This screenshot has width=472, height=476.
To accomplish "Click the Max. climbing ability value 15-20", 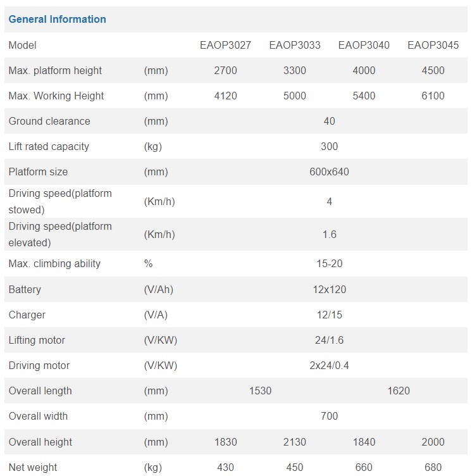I will [x=329, y=263].
